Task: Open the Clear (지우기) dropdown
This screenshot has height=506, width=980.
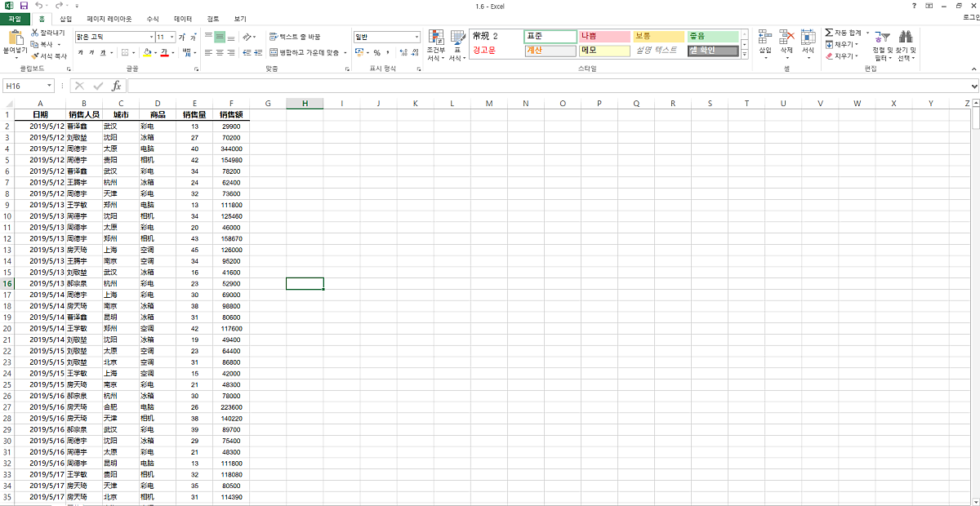Action: coord(841,55)
